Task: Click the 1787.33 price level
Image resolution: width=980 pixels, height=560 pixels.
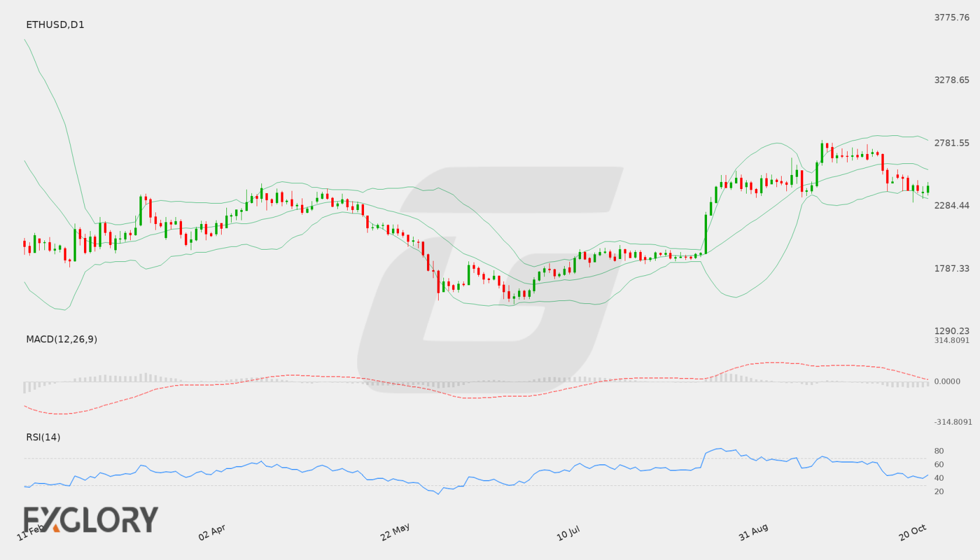Action: tap(952, 268)
